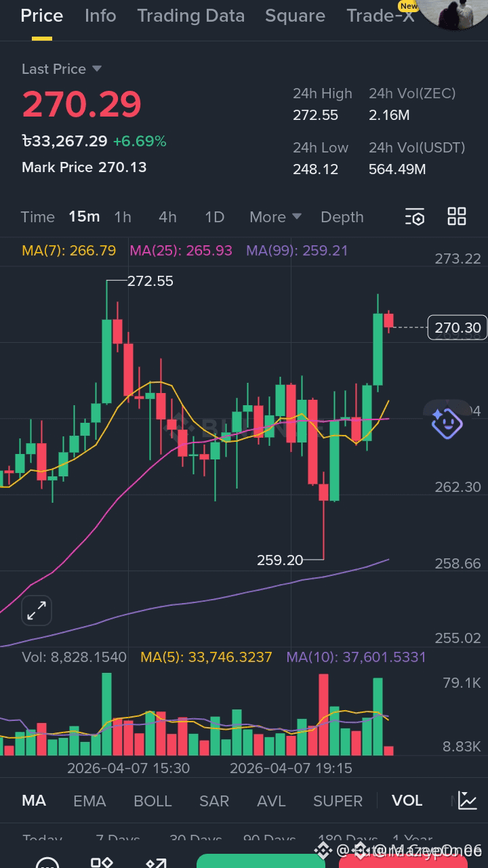The height and width of the screenshot is (868, 488).
Task: Select the 4h chart interval
Action: pos(167,217)
